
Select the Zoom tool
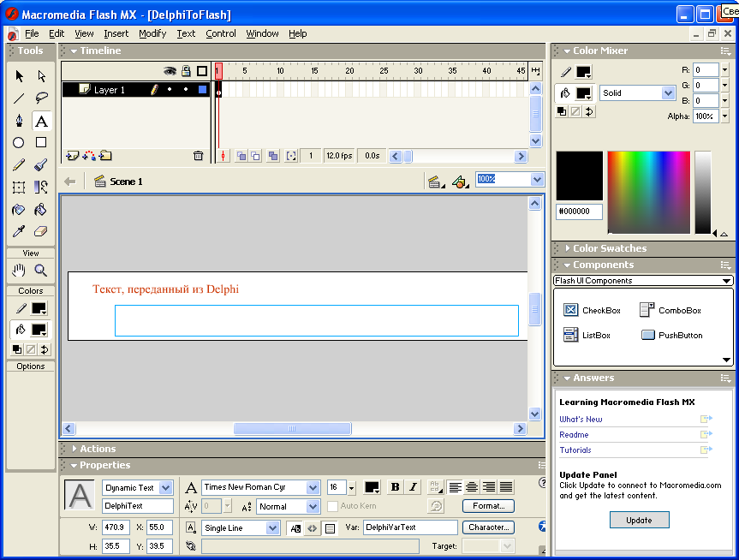[40, 271]
